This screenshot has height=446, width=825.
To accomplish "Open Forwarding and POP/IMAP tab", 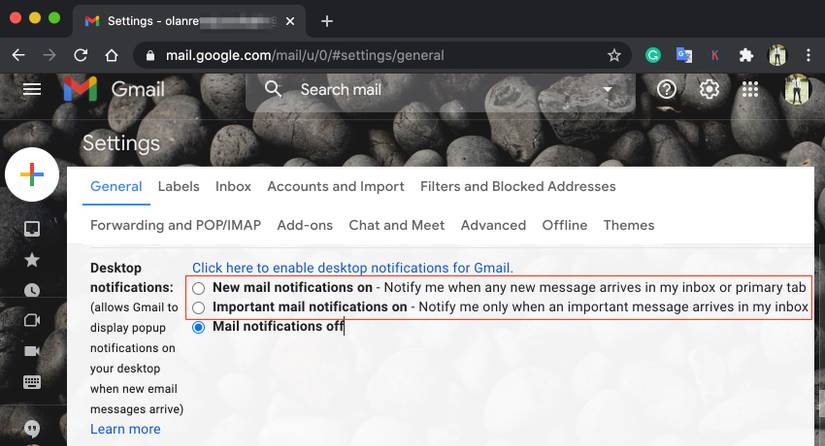I will (176, 225).
